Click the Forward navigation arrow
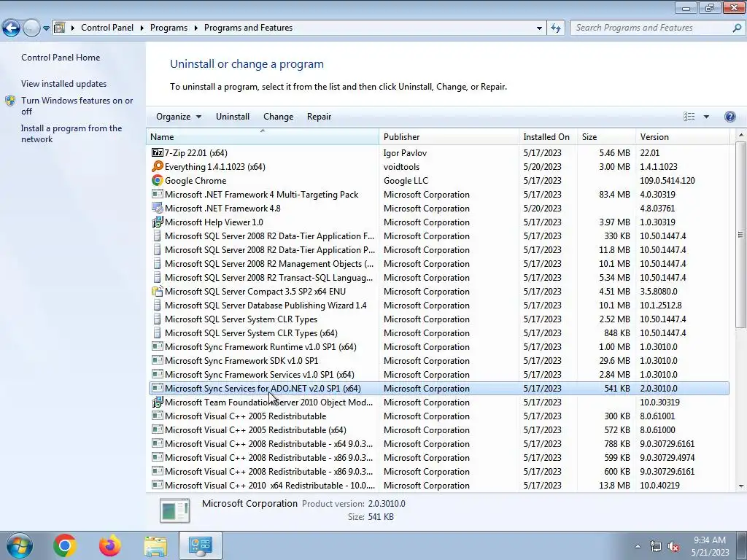The image size is (747, 560). (x=31, y=28)
